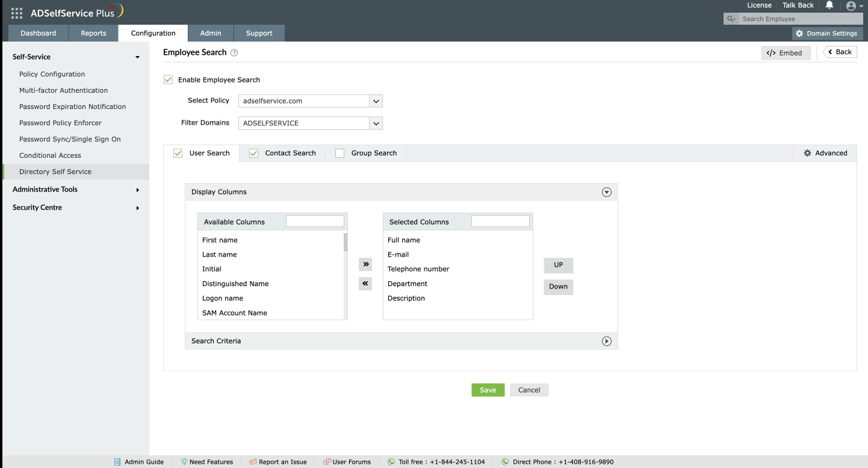Click the notification bell icon
868x468 pixels.
click(x=829, y=5)
